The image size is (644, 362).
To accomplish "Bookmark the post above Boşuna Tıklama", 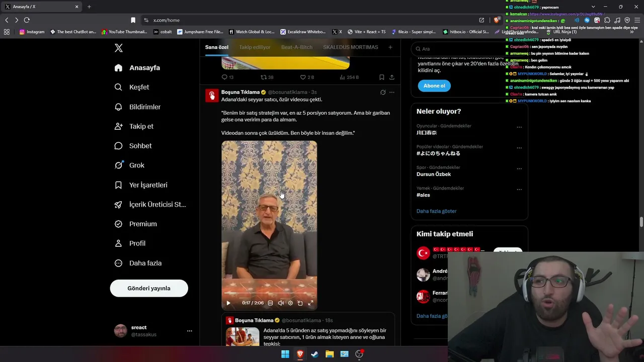I will (x=381, y=77).
